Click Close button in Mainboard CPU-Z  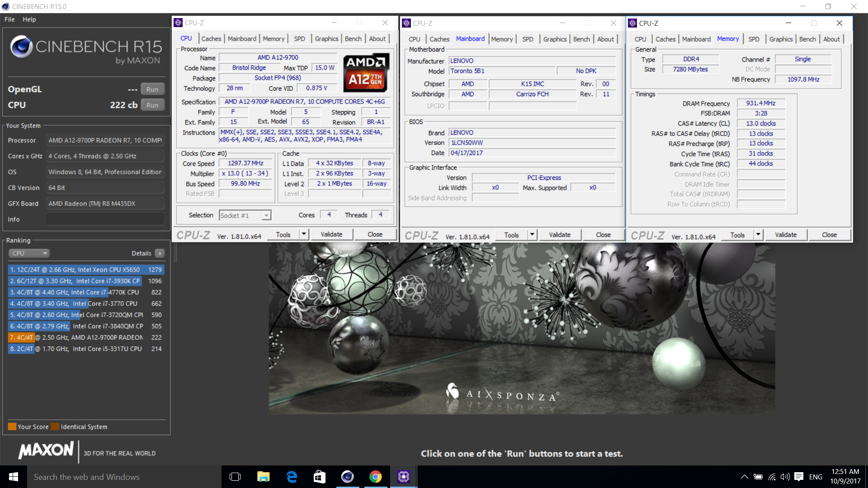point(603,235)
